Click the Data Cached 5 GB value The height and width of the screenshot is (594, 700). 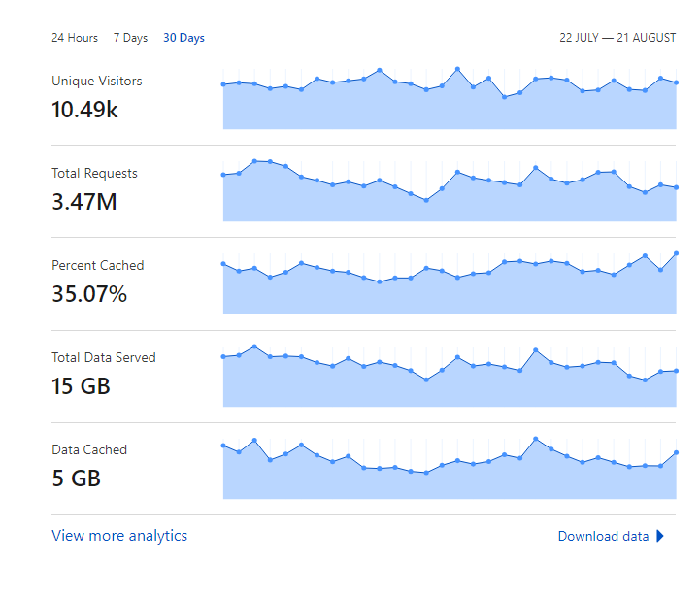(77, 478)
